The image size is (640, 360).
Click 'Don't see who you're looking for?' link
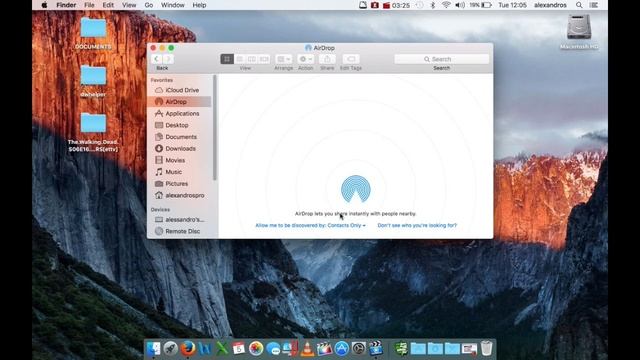coord(417,225)
